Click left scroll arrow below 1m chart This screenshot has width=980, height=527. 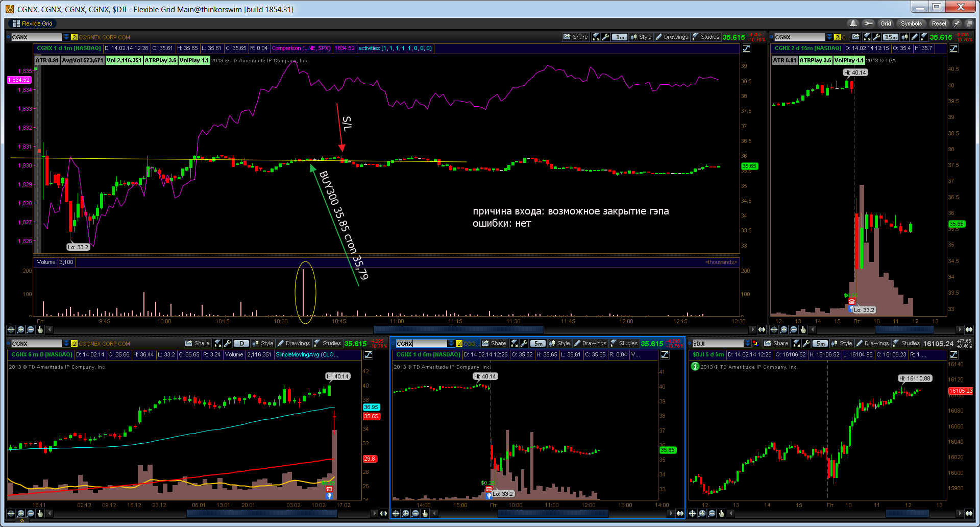pyautogui.click(x=50, y=329)
